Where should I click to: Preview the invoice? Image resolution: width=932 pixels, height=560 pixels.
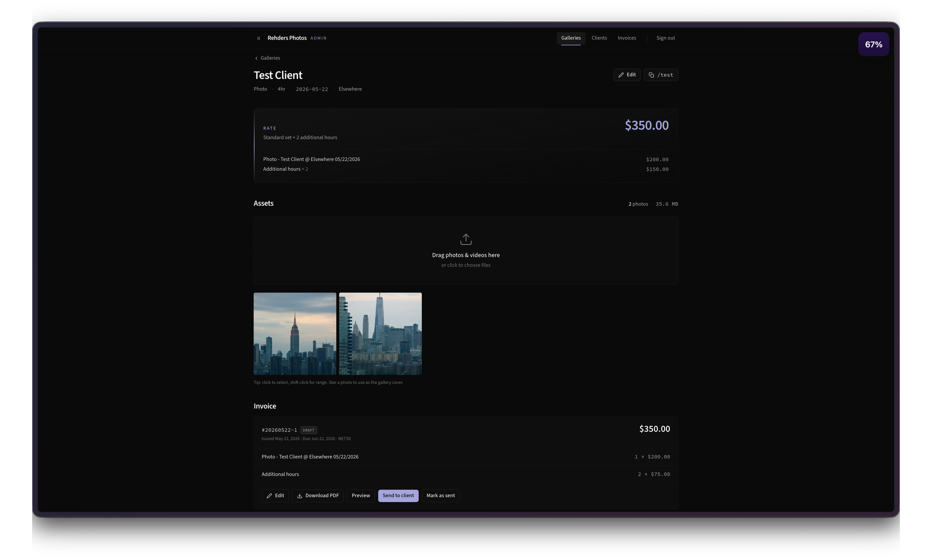(x=360, y=495)
